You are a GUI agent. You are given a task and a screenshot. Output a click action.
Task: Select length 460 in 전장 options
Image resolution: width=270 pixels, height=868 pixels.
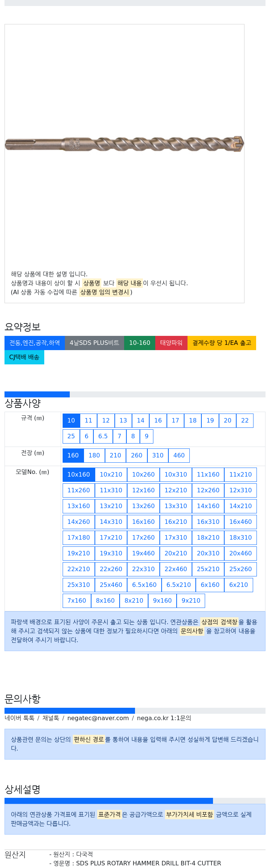(x=179, y=456)
